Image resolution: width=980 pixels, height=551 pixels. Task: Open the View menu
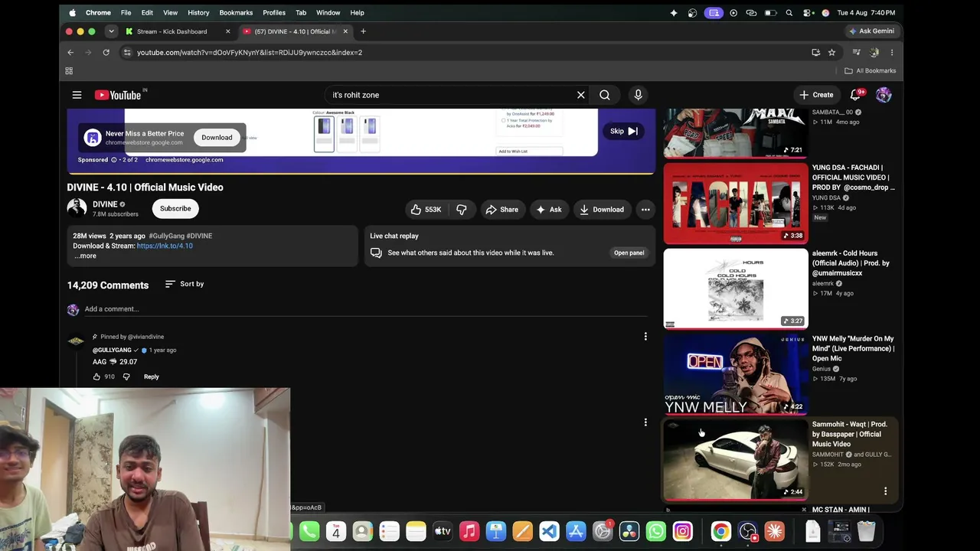click(170, 13)
